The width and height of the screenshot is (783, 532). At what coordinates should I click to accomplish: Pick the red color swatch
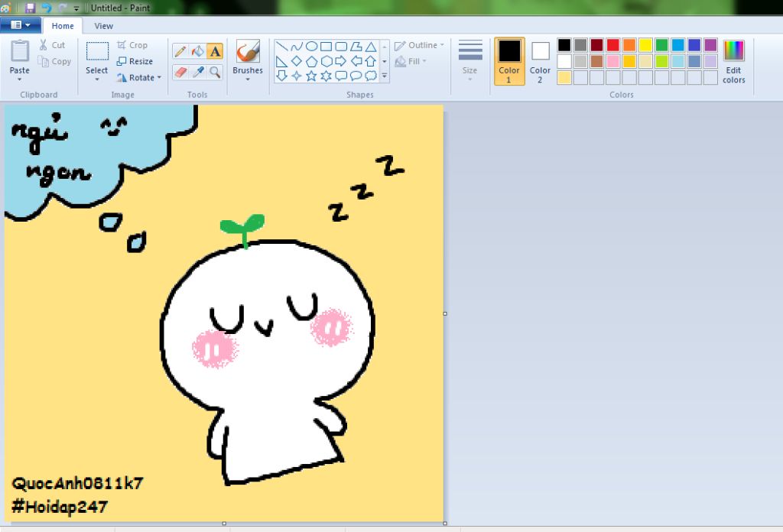613,45
